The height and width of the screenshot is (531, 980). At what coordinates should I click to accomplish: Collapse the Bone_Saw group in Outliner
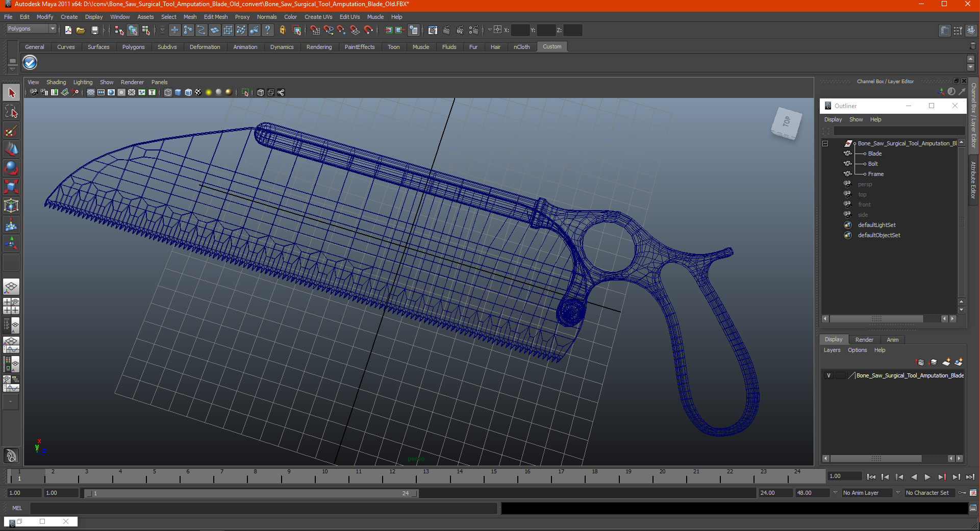click(825, 144)
